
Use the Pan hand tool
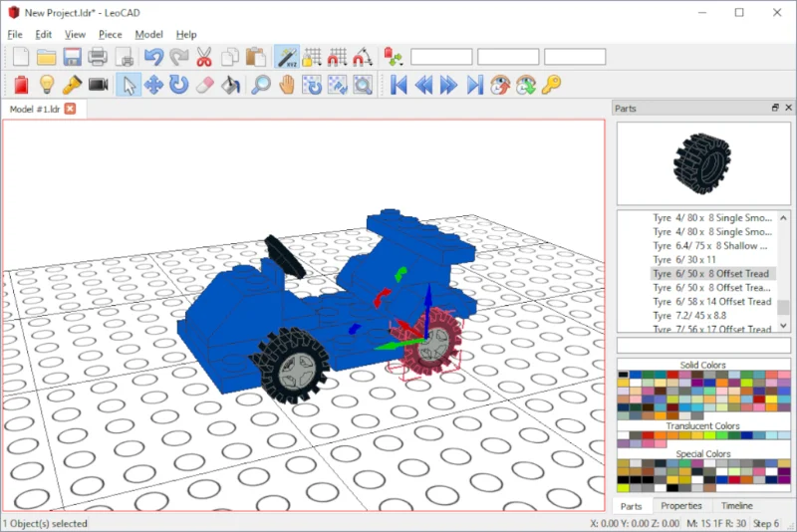[x=287, y=85]
